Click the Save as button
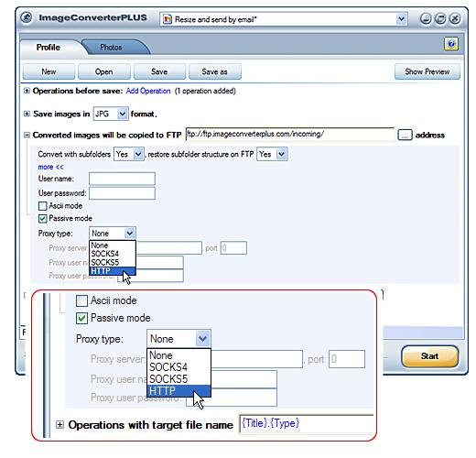The height and width of the screenshot is (458, 476). coord(215,71)
